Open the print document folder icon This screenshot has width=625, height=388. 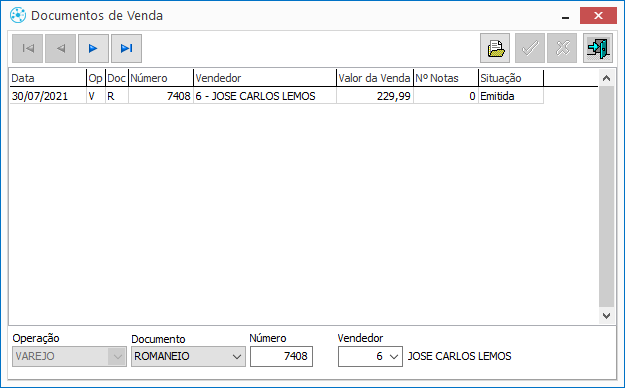[x=495, y=48]
